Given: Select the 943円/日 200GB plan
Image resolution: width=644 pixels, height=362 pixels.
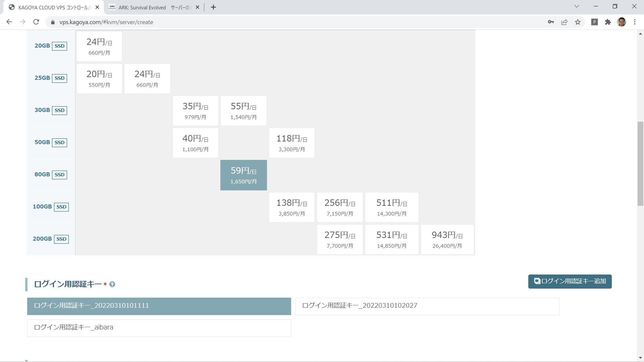Looking at the screenshot, I should pos(447,240).
